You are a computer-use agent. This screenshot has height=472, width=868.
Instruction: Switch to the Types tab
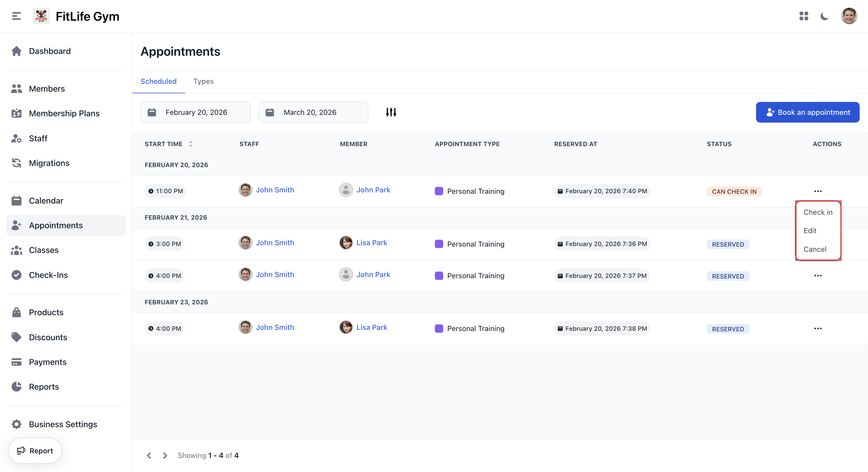[x=203, y=81]
